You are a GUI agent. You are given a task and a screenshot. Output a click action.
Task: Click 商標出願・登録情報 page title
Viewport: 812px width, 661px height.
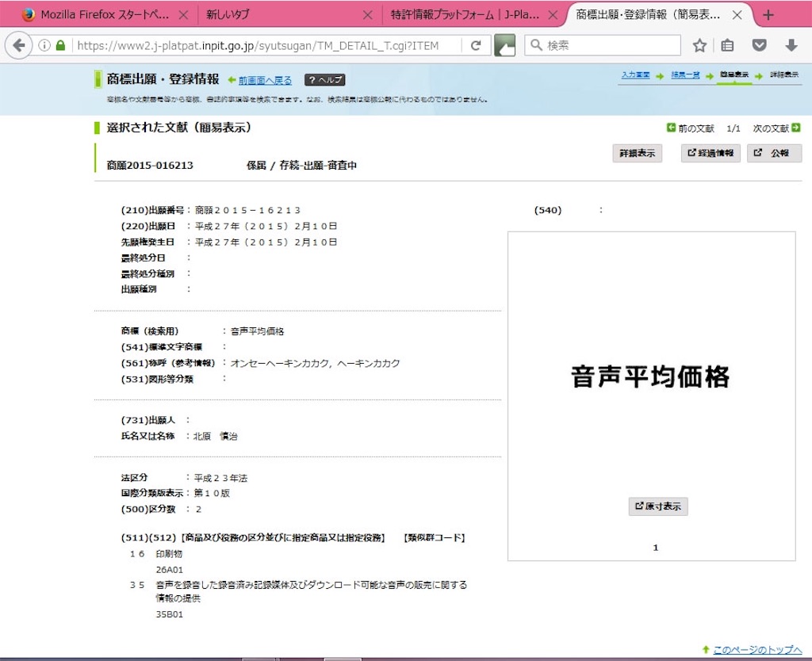pos(163,79)
